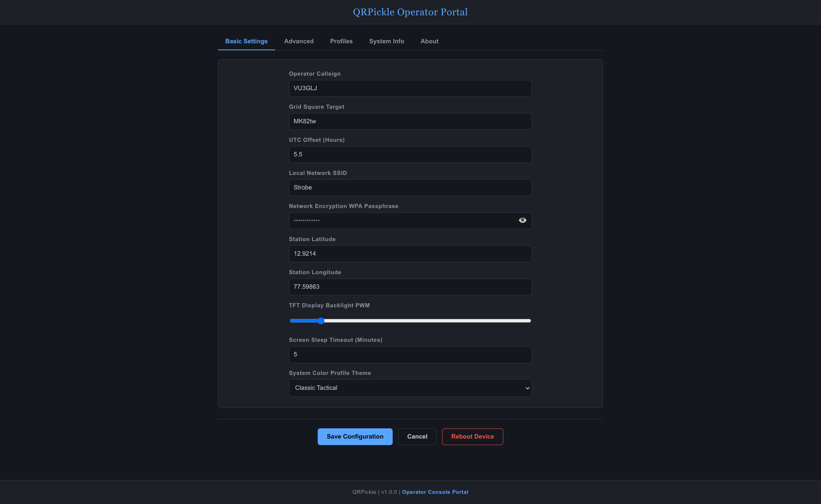Click the Screen Sleep Timeout field
The image size is (821, 504).
pyautogui.click(x=410, y=355)
